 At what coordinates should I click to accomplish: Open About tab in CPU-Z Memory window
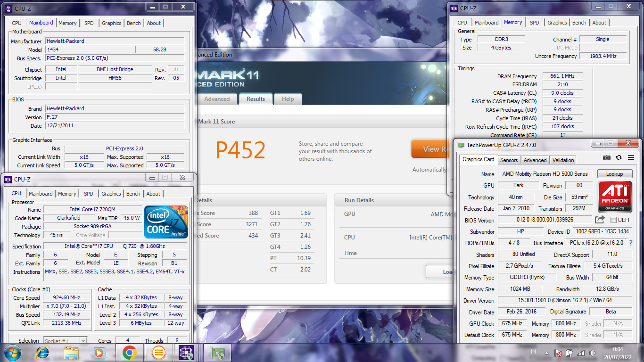(599, 23)
